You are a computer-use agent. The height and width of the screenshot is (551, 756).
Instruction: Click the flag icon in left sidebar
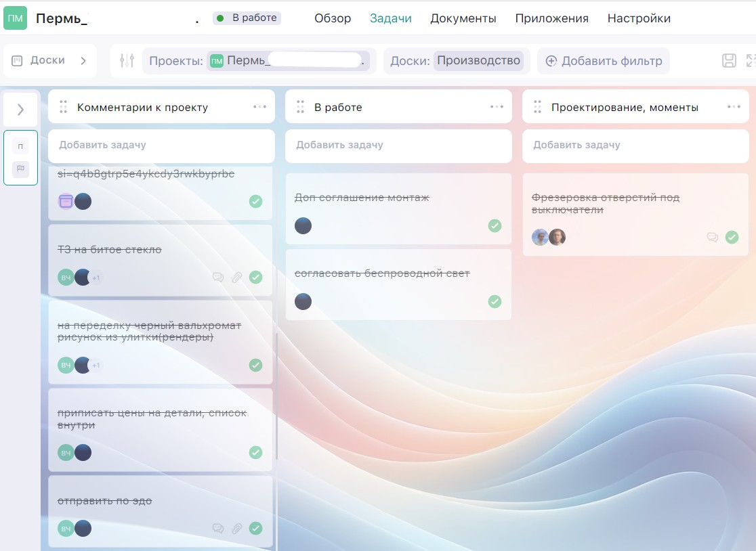coord(20,169)
